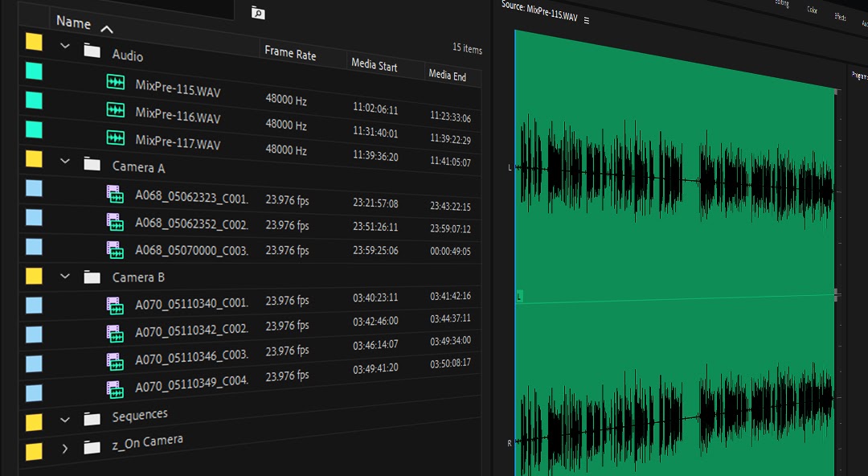
Task: Switch to the Color workspace tab
Action: [x=812, y=10]
